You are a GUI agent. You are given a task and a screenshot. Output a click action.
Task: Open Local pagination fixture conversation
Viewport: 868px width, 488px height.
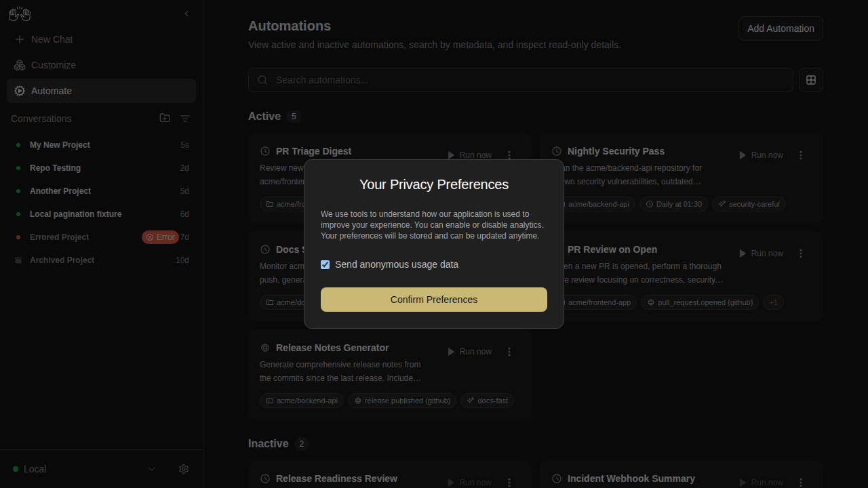(102, 214)
